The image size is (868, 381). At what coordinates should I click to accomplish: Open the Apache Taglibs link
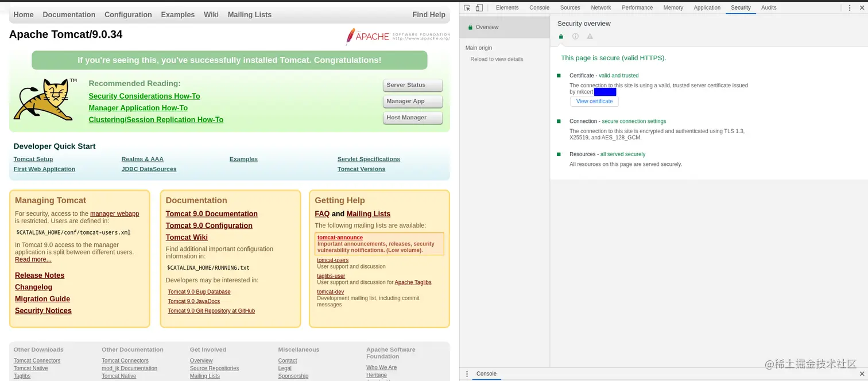413,282
